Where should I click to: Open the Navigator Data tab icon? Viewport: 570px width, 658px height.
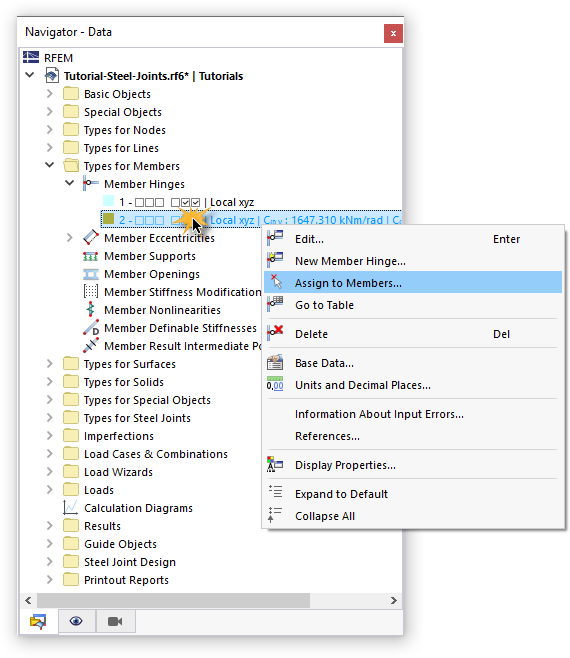tap(38, 621)
